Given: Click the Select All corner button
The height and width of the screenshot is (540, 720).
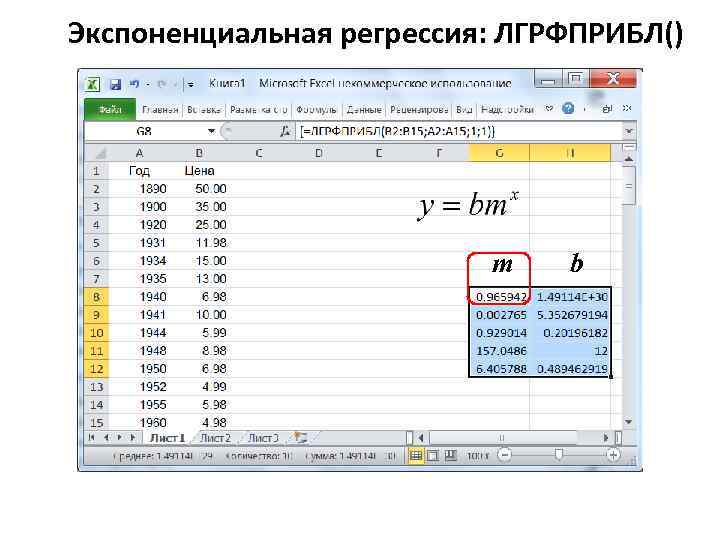Looking at the screenshot, I should pos(97,153).
